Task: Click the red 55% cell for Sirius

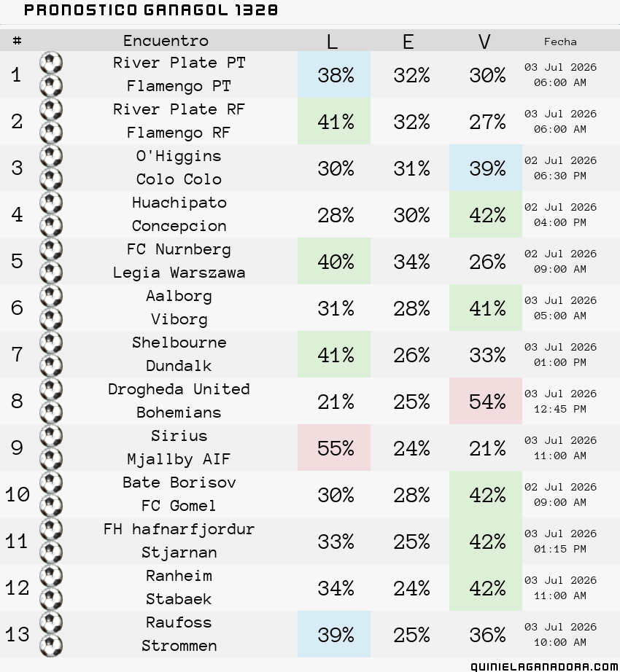Action: coord(334,448)
